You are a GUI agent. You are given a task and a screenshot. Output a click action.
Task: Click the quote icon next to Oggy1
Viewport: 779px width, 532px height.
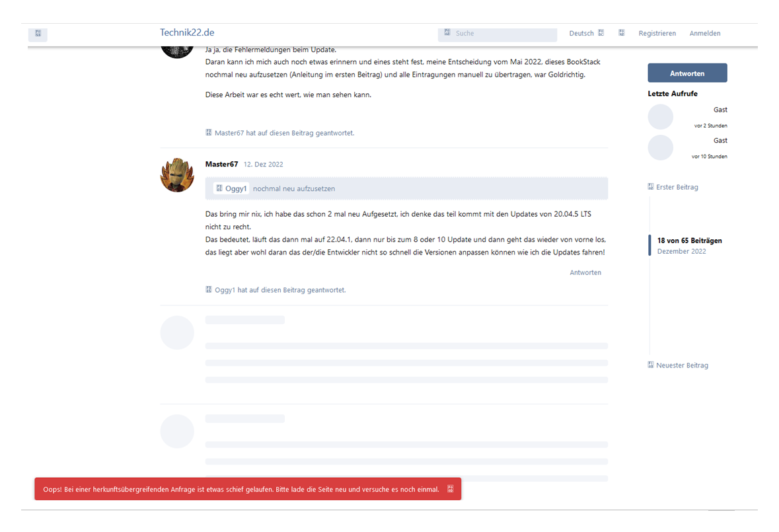click(219, 188)
